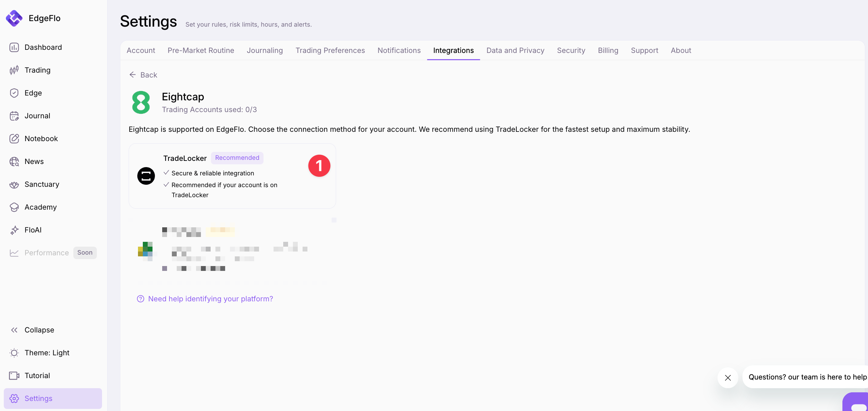Click the Settings gear icon
Screen dimensions: 868x411
point(14,399)
